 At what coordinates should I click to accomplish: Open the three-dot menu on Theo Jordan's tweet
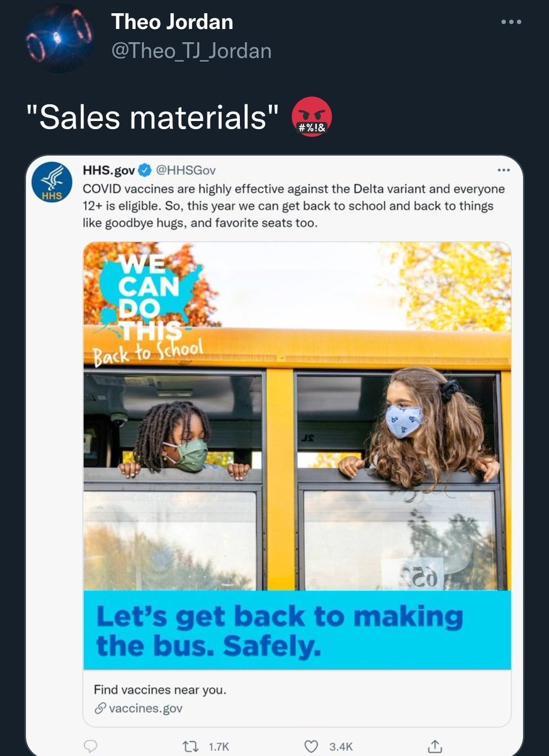pos(511,22)
